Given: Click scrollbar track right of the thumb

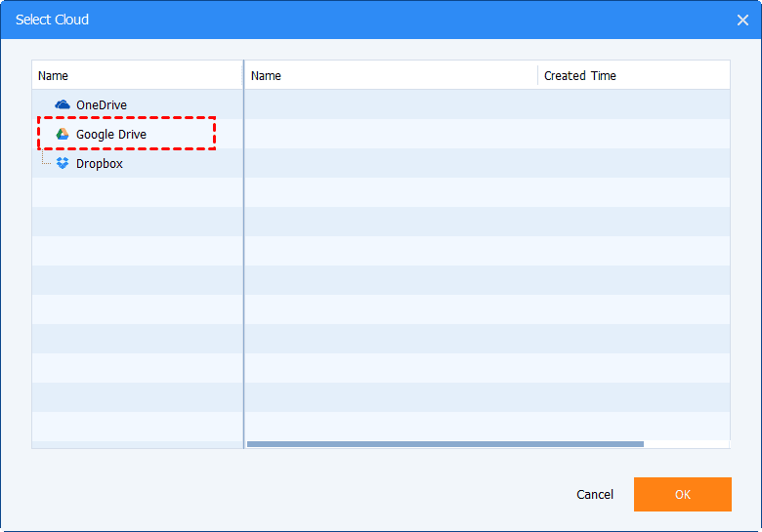Looking at the screenshot, I should [686, 444].
